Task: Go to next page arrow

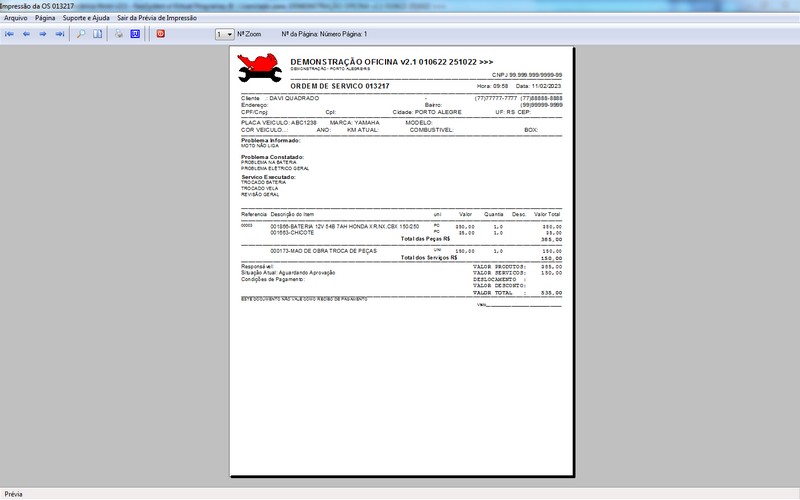Action: [x=43, y=34]
